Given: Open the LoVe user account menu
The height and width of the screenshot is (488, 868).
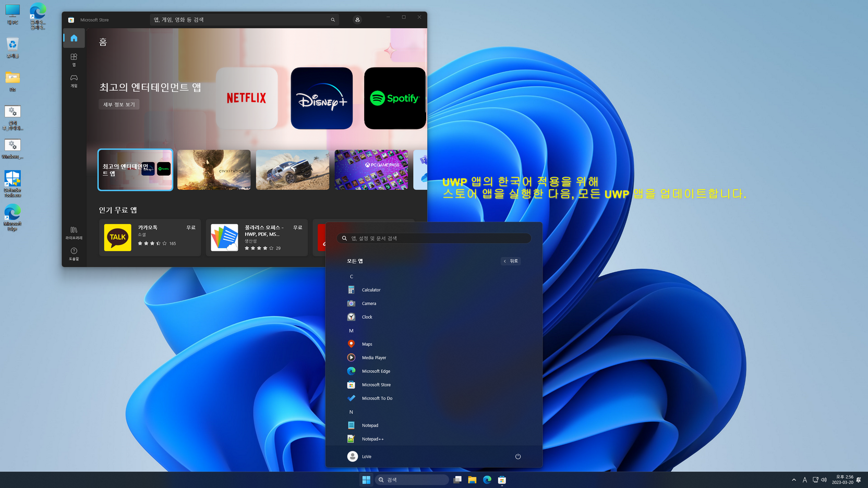Looking at the screenshot, I should click(x=360, y=457).
